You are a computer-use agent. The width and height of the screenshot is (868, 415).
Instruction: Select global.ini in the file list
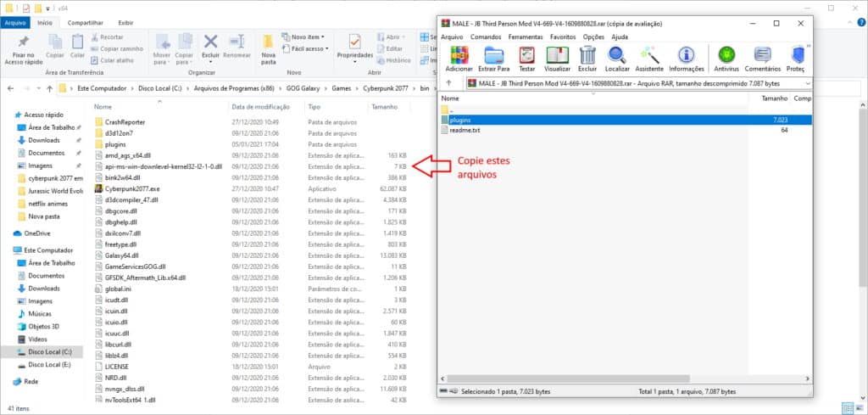[117, 289]
